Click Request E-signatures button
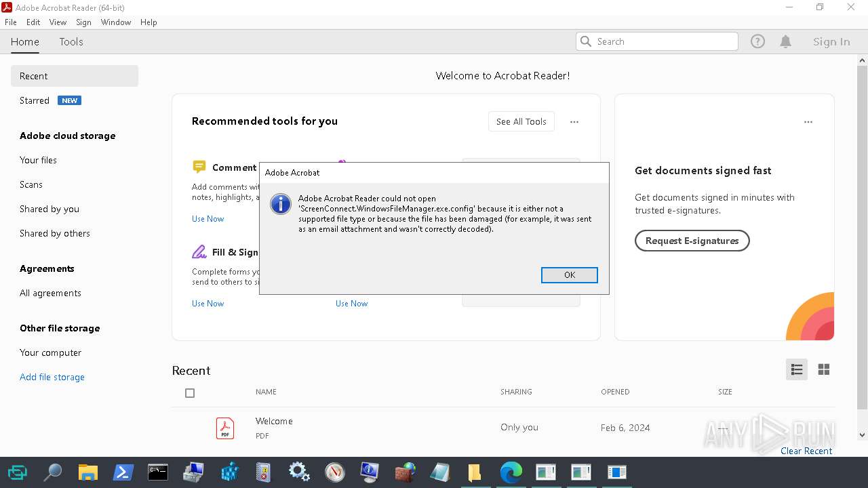The image size is (868, 488). (x=692, y=241)
